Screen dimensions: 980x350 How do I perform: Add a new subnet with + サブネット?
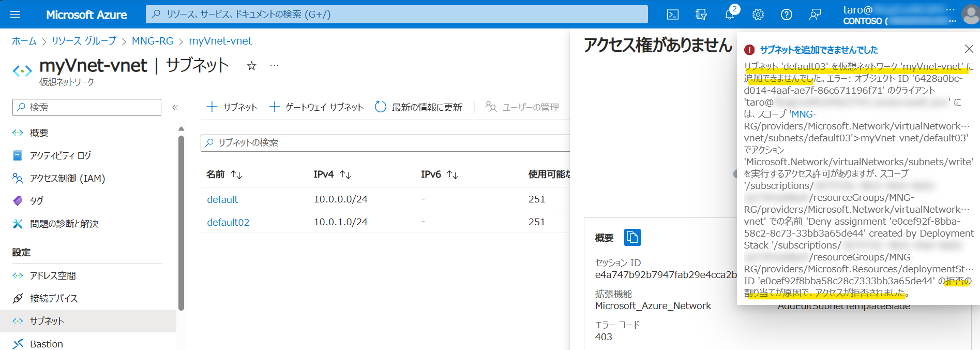pos(232,107)
